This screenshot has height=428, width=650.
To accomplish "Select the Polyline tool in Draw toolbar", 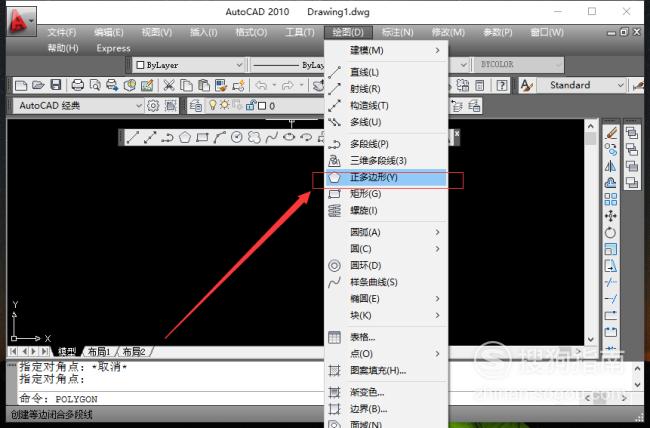I will [167, 137].
